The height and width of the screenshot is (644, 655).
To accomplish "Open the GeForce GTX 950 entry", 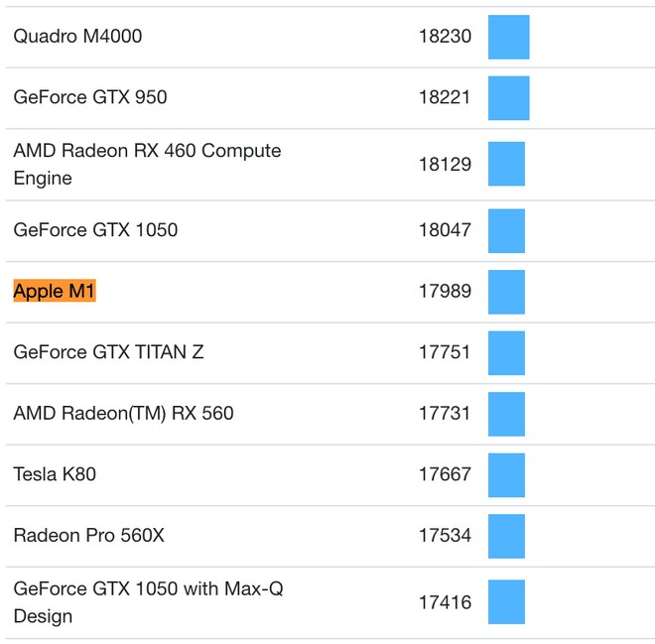I will click(90, 97).
